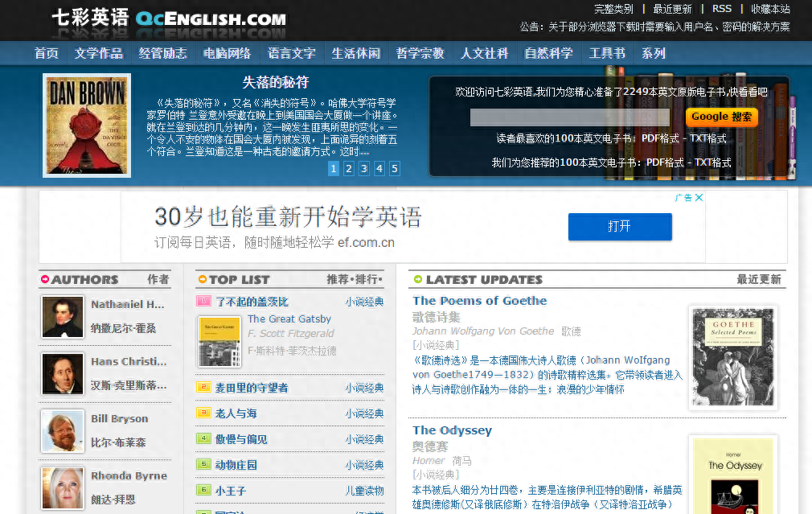Open 系列 navigation menu
This screenshot has width=812, height=514.
pos(654,53)
